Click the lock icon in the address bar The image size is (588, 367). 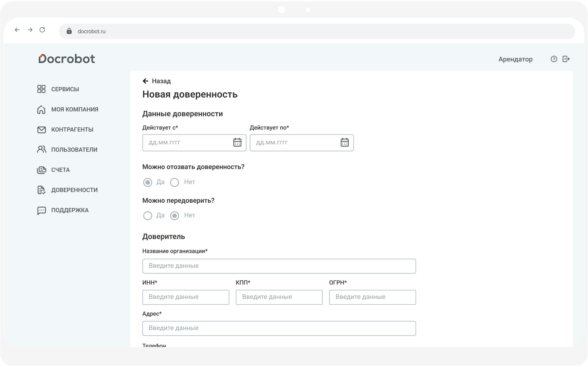[69, 31]
